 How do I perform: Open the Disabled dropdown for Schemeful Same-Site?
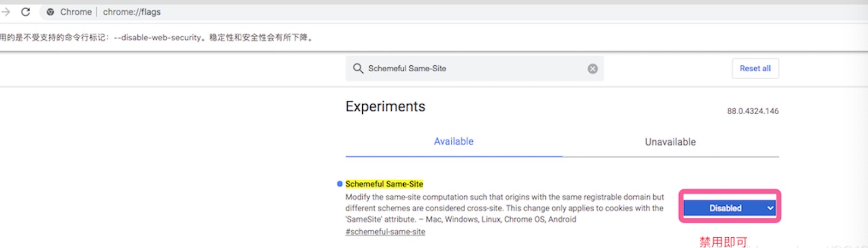tap(729, 208)
